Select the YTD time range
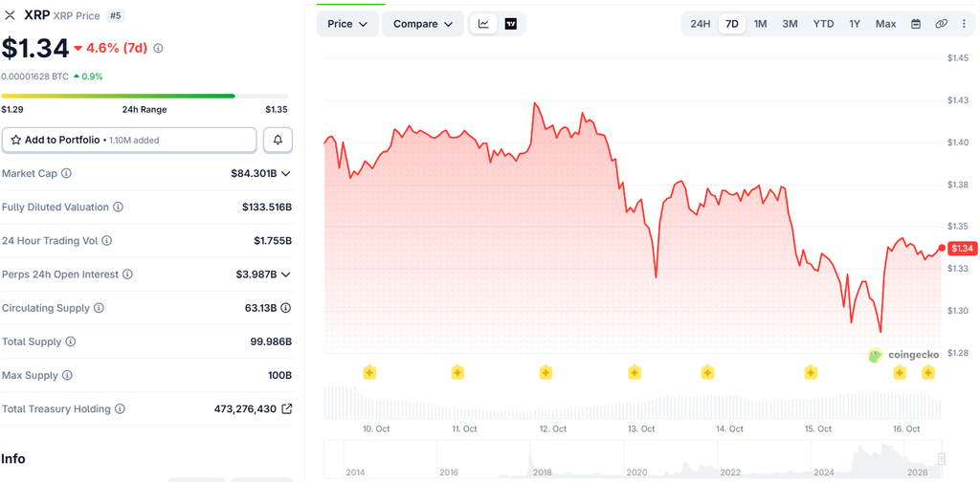The image size is (980, 482). point(823,24)
